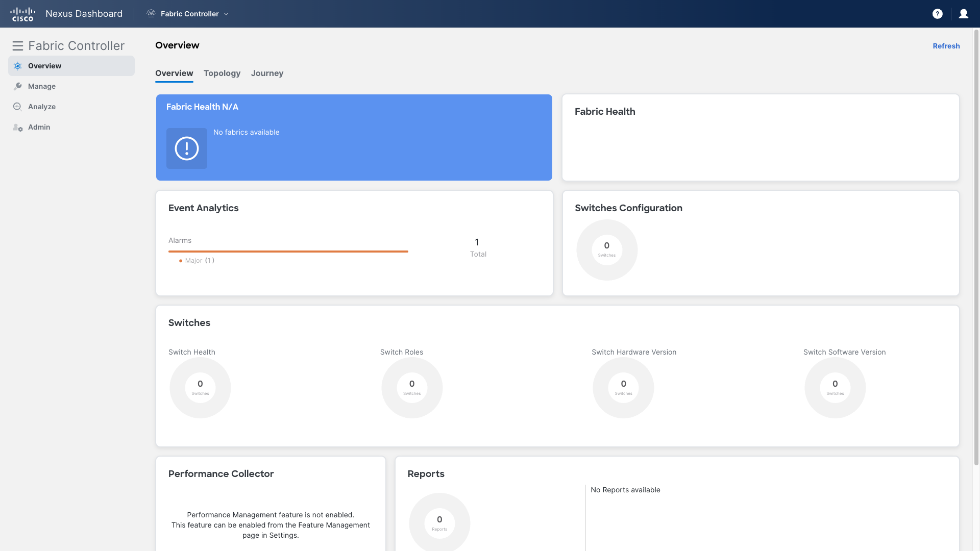Click the orange Alarms bar
980x551 pixels.
tap(288, 252)
